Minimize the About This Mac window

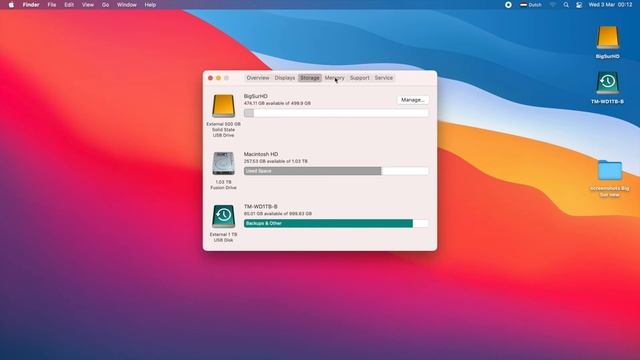(218, 78)
